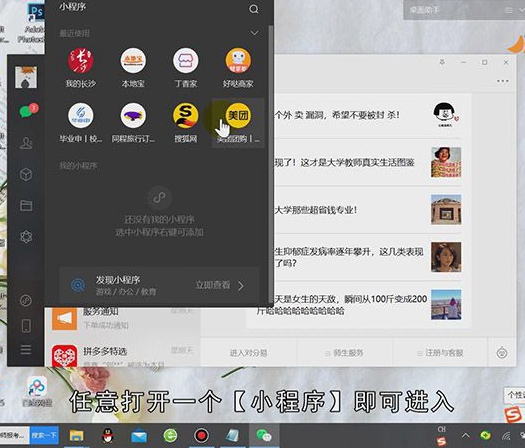Open Mail app from the taskbar
Viewport: 525px width, 448px height.
(139, 436)
